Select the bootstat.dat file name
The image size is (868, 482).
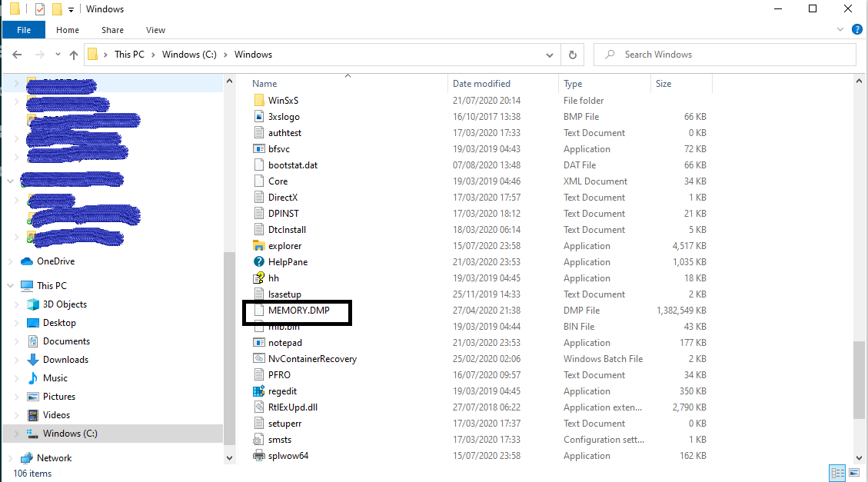[x=293, y=165]
